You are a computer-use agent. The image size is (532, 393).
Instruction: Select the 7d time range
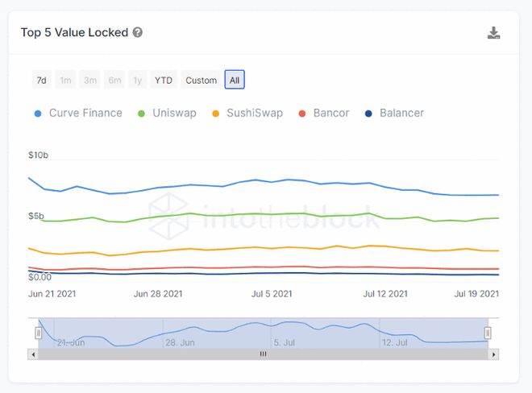tap(41, 81)
